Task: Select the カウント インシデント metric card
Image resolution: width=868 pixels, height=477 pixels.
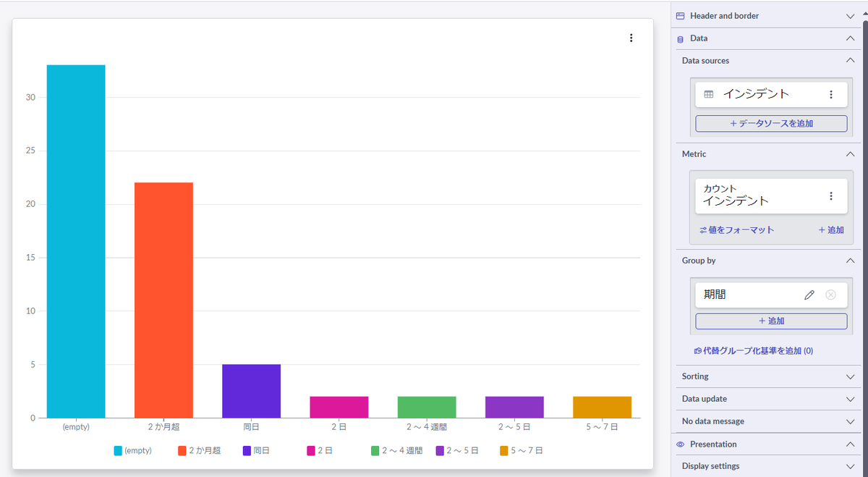Action: (771, 196)
